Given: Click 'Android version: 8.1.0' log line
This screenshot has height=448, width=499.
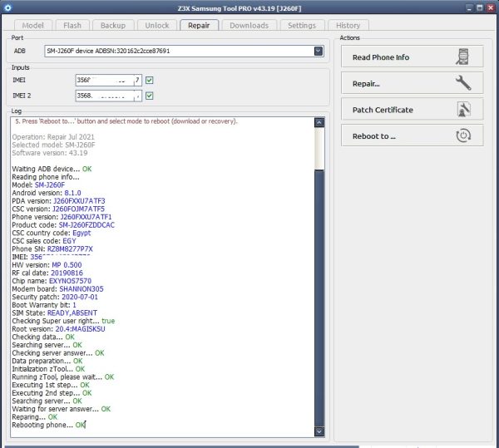Looking at the screenshot, I should pyautogui.click(x=47, y=193).
